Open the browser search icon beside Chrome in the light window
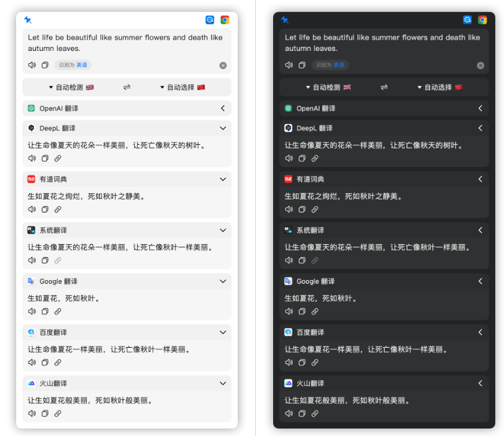504x436 pixels. (210, 20)
